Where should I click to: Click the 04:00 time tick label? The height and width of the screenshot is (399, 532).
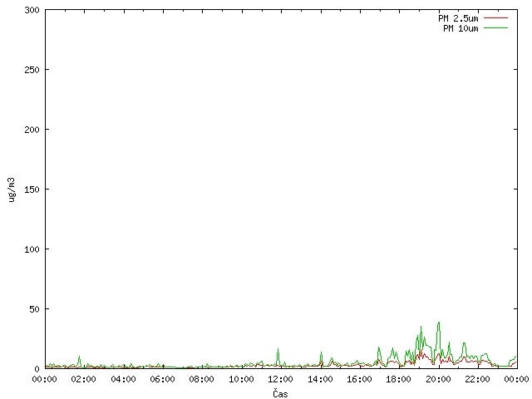[x=123, y=379]
